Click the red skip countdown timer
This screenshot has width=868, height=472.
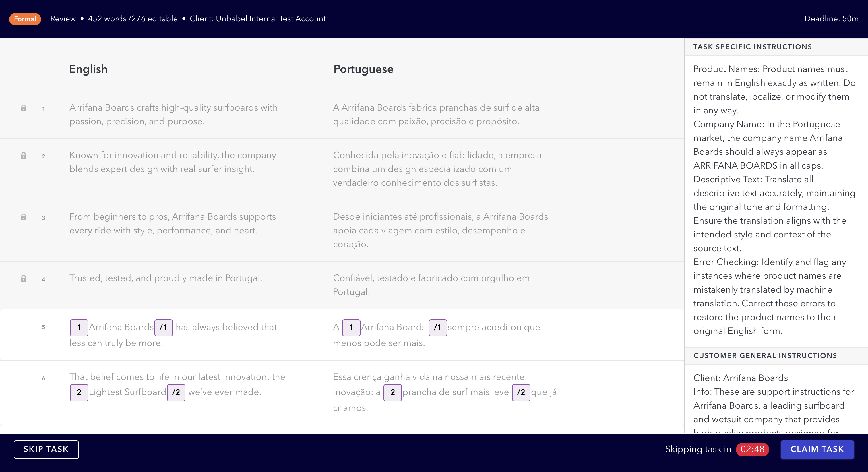pyautogui.click(x=752, y=449)
